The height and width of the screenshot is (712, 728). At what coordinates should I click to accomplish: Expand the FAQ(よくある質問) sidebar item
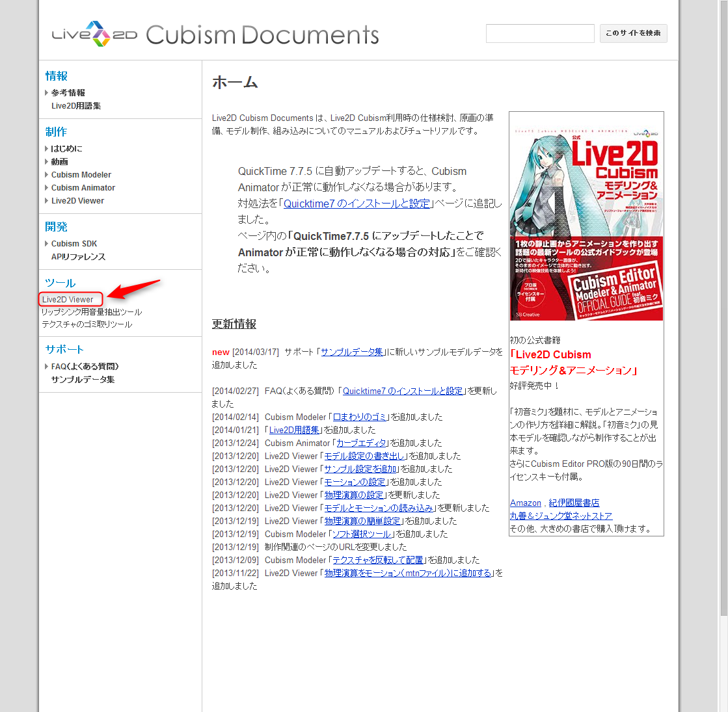point(46,366)
